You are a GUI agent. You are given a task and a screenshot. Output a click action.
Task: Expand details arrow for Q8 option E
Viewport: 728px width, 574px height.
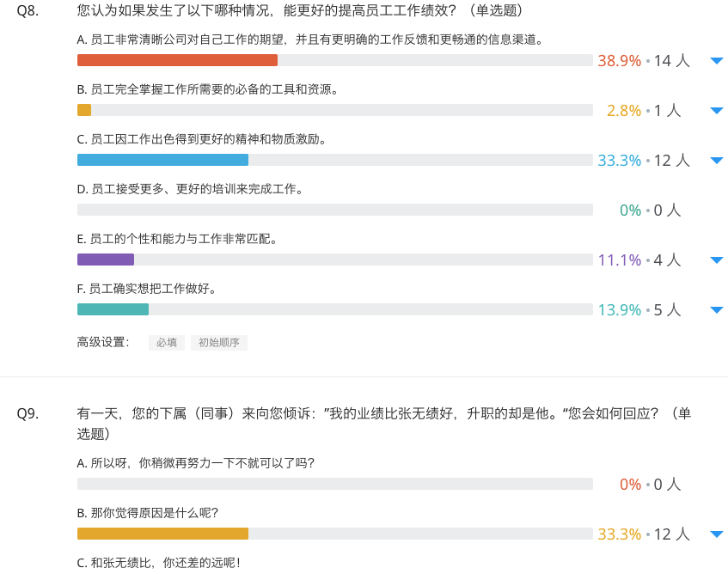[x=717, y=260]
